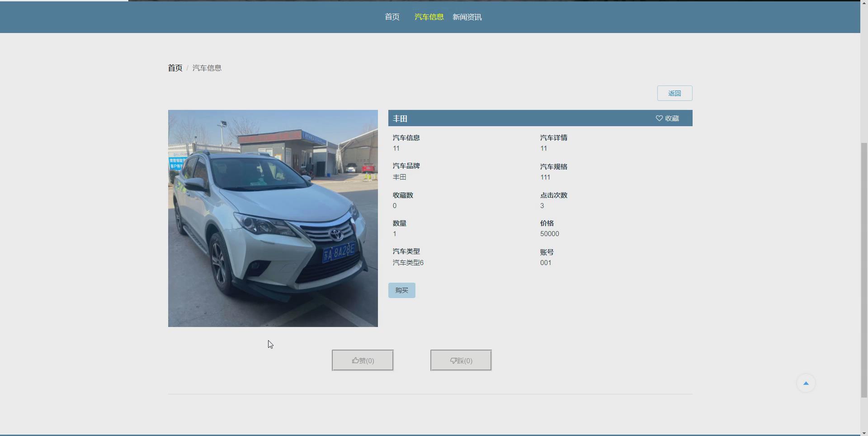
Task: Click the 购买 button
Action: (x=401, y=290)
